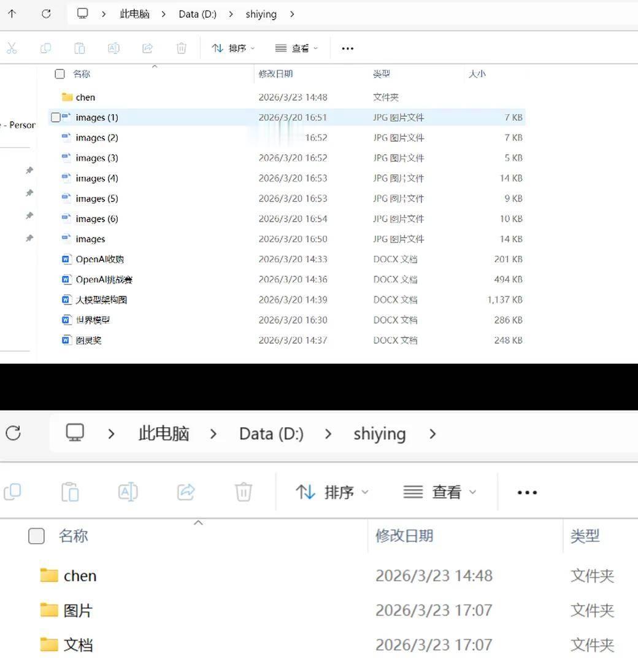Sort by 修改日期 column in lower window
The width and height of the screenshot is (638, 672).
click(x=404, y=536)
